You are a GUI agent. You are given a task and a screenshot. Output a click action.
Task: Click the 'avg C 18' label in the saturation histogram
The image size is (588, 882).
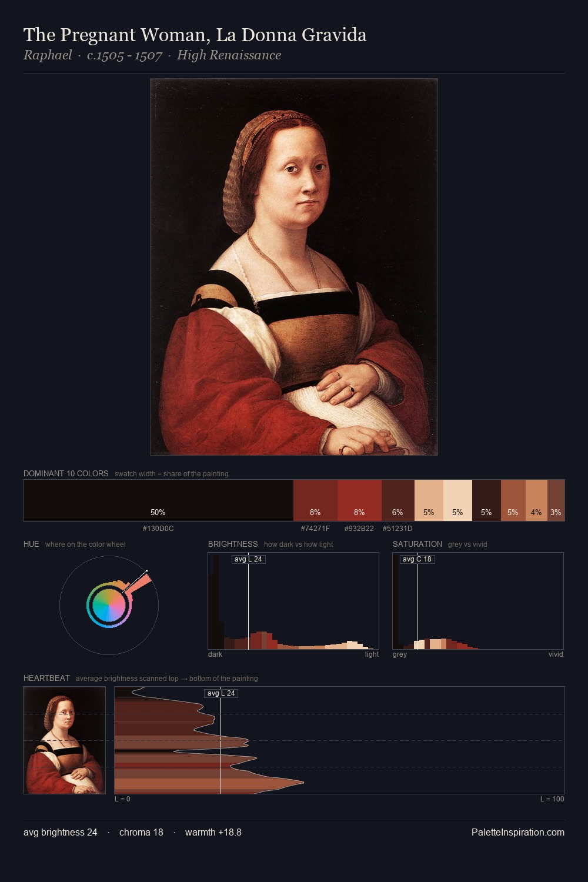417,559
